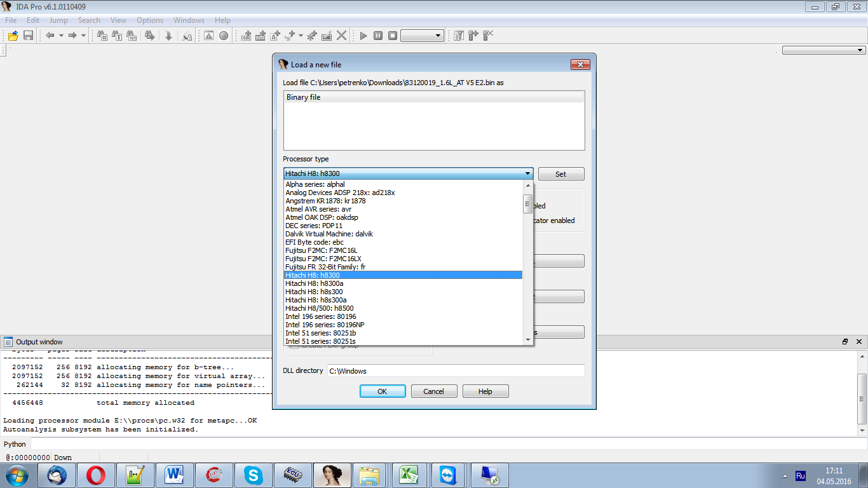
Task: Click the Start process play icon
Action: 363,36
